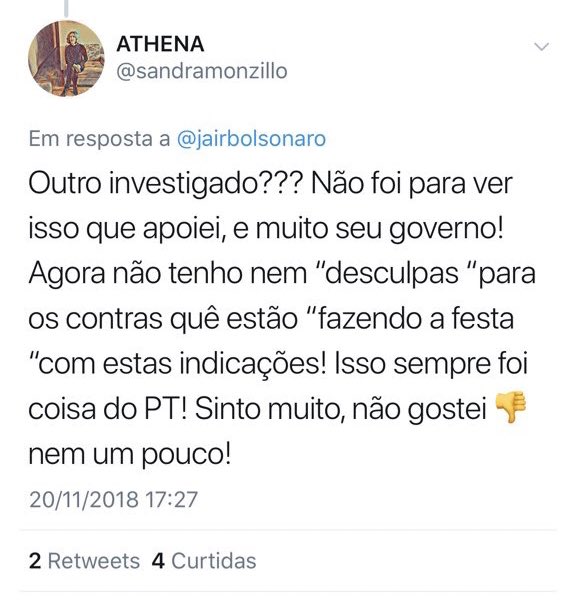Viewport: 575px width, 603px height.
Task: Click the quoted word 'desculpas'
Action: pos(392,274)
